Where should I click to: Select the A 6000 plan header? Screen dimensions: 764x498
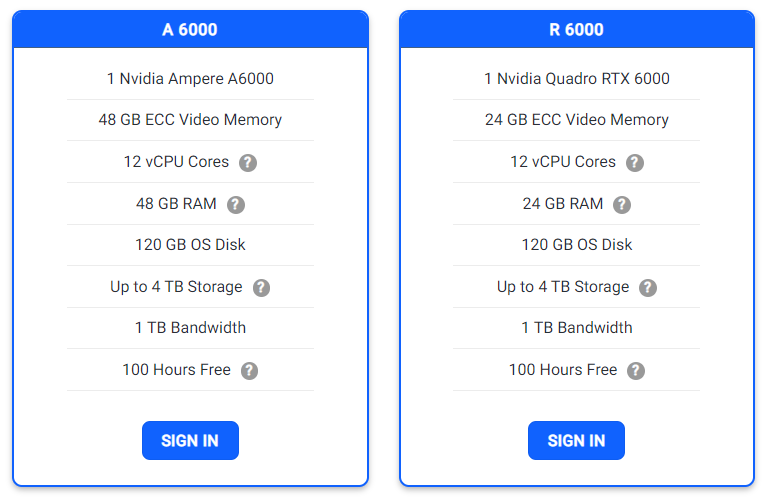coord(190,30)
